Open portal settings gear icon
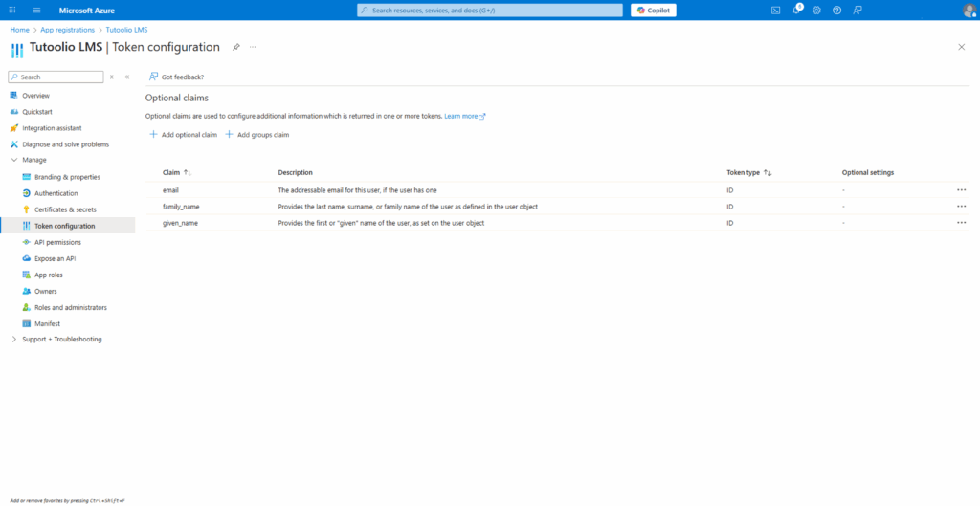The image size is (980, 506). [x=816, y=10]
